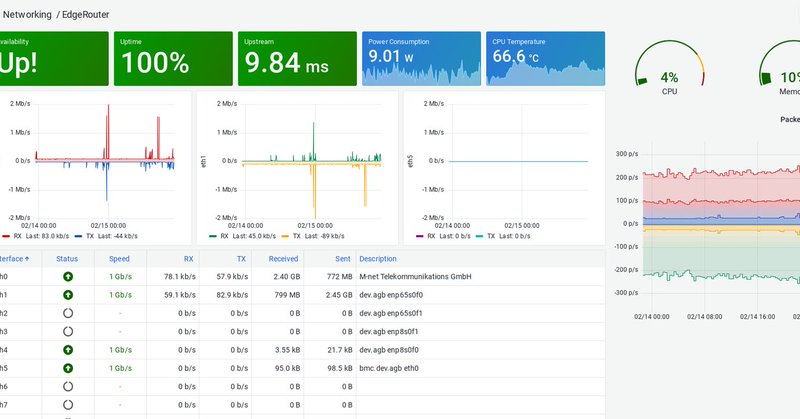The width and height of the screenshot is (800, 419).
Task: Sort table by RX column
Action: (189, 259)
